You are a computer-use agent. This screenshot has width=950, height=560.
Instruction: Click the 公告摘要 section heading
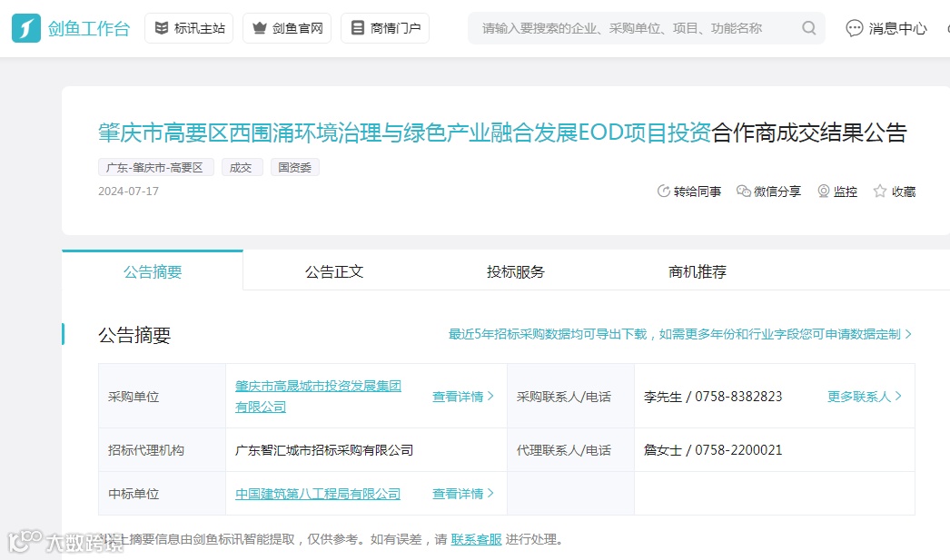tap(134, 335)
